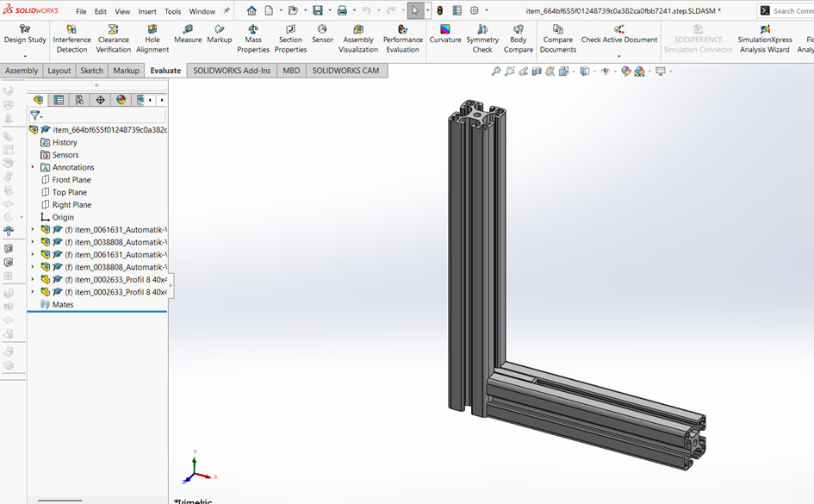Run the Symmetry Check tool
814x504 pixels.
482,39
